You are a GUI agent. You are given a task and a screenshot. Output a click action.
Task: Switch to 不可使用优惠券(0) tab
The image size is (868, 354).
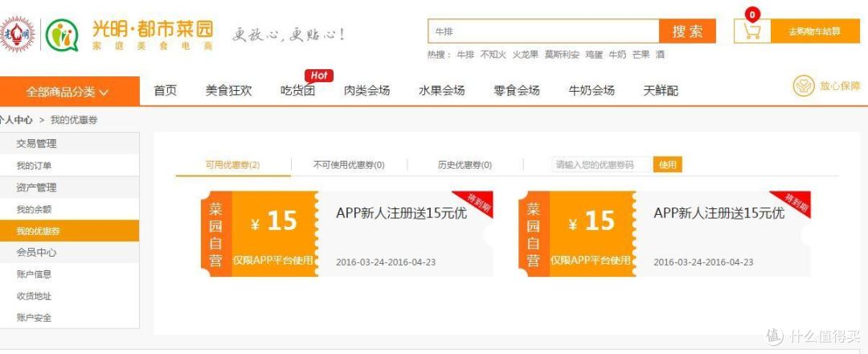point(349,165)
